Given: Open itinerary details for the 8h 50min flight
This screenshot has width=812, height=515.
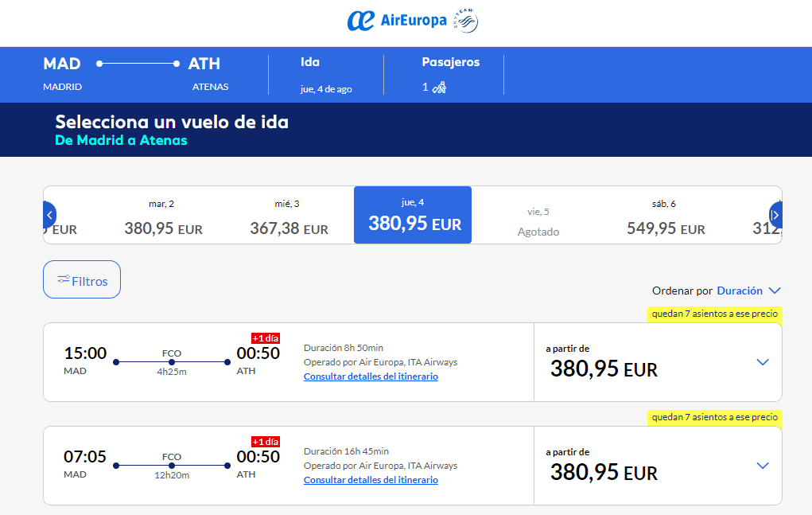Looking at the screenshot, I should click(371, 376).
